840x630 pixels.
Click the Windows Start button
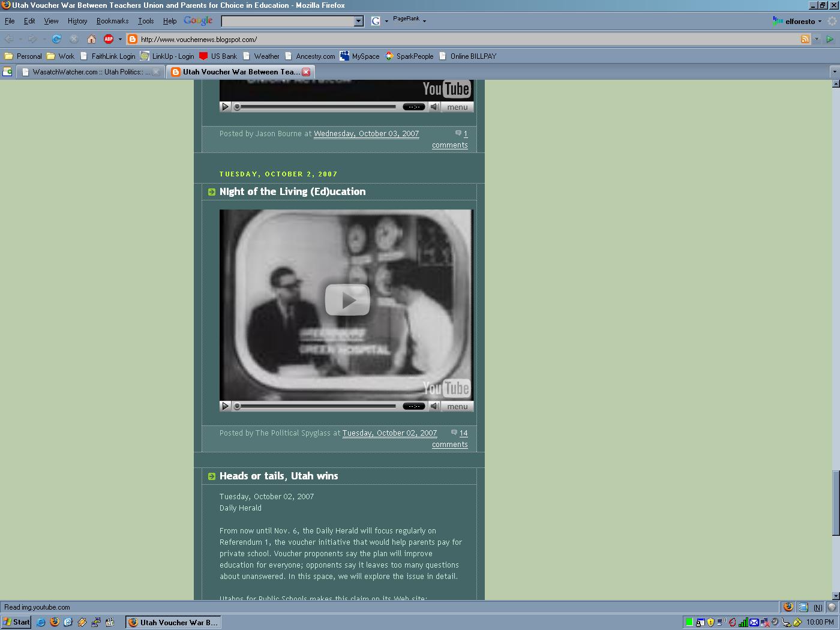tap(16, 622)
